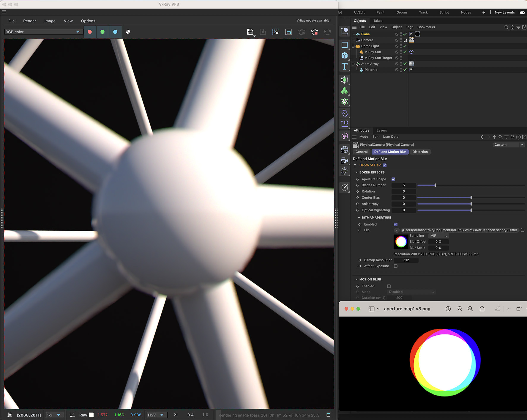Show info for aperture map1 v5.png
The width and height of the screenshot is (527, 420).
448,309
